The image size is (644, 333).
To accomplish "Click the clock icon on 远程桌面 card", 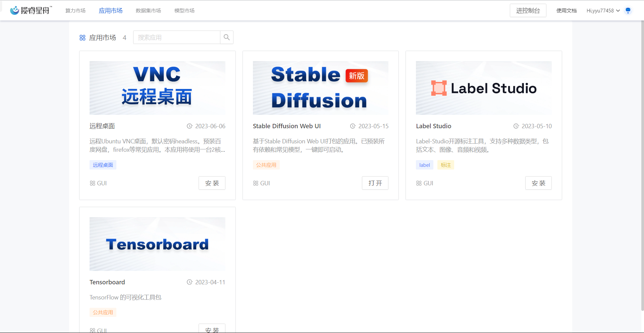I will 190,126.
